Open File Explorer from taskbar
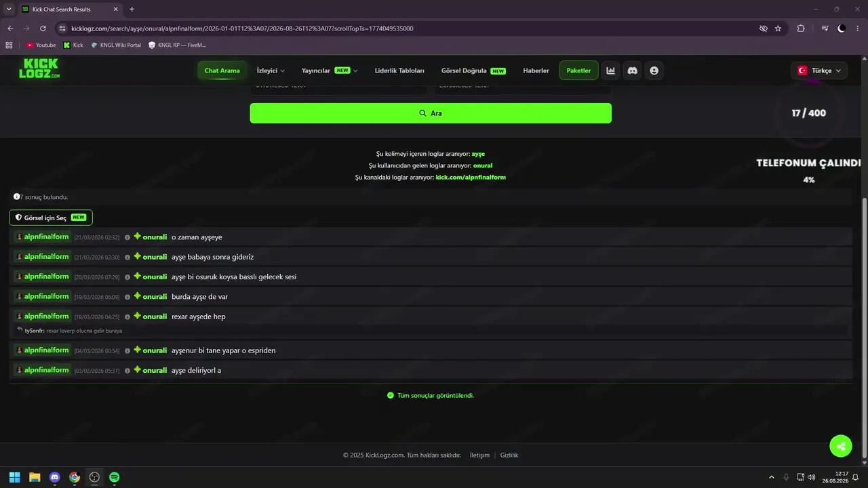 pos(35,477)
